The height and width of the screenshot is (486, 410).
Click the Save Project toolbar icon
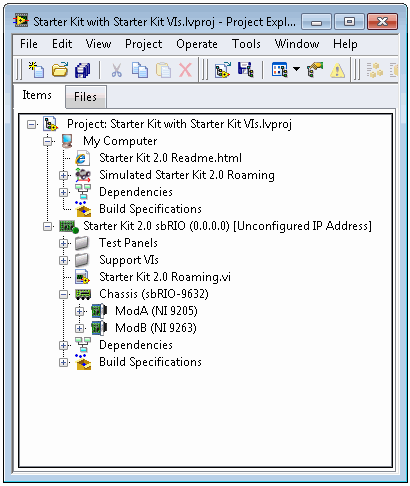coord(246,70)
